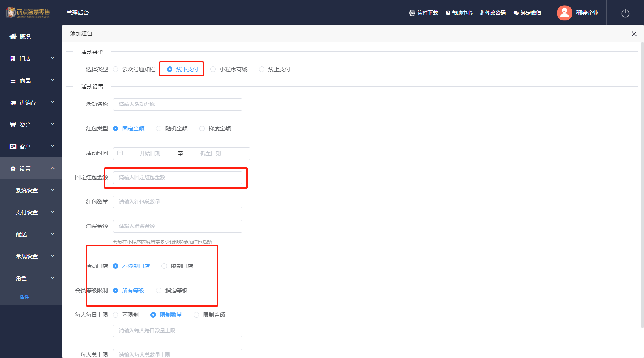This screenshot has height=358, width=644.
Task: Select 指定等级 member option
Action: [x=172, y=290]
